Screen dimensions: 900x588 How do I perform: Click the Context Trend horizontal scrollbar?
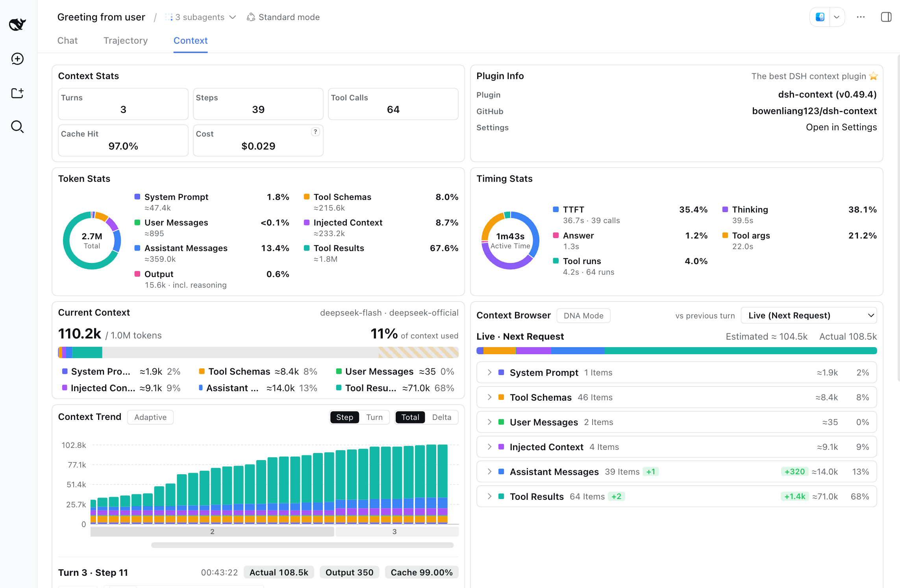302,545
